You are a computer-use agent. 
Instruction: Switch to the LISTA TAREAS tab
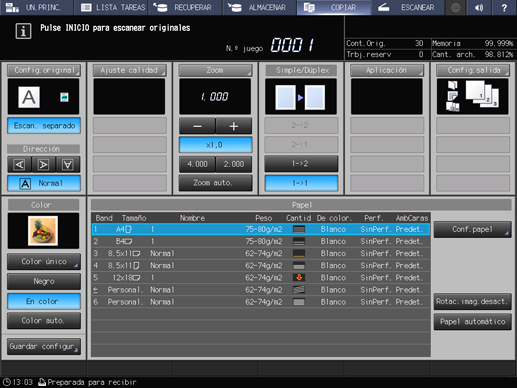coord(111,7)
